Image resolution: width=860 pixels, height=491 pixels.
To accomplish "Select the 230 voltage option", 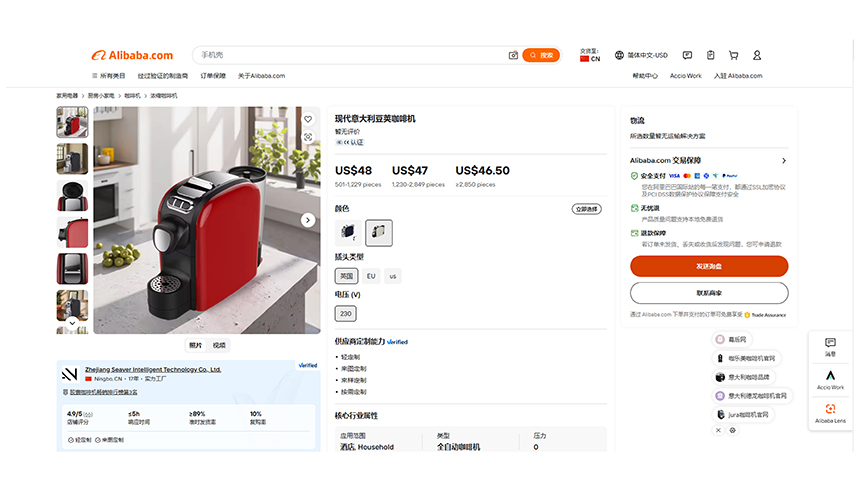I will [346, 314].
